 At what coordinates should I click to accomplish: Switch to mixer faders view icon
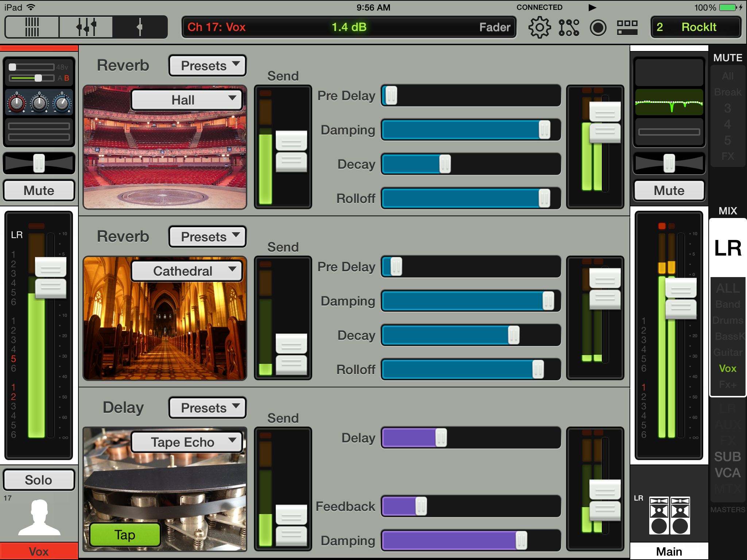86,27
